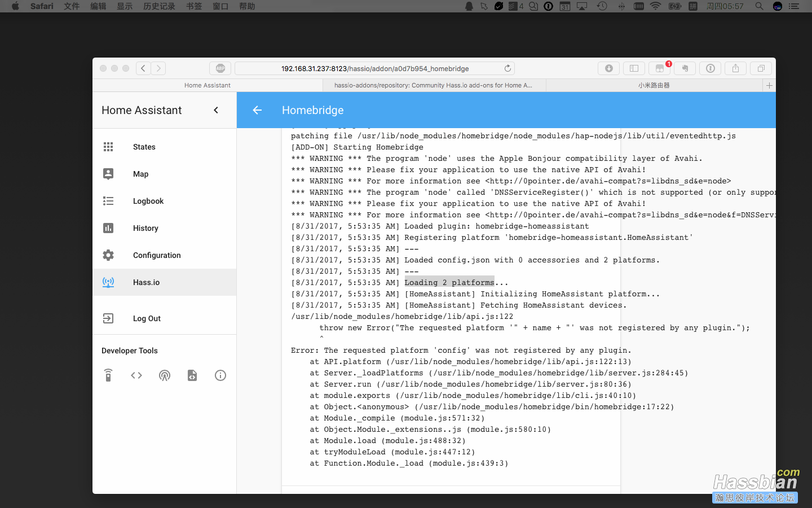This screenshot has height=508, width=812.
Task: Click the AirPlay display menu bar icon
Action: click(x=582, y=6)
